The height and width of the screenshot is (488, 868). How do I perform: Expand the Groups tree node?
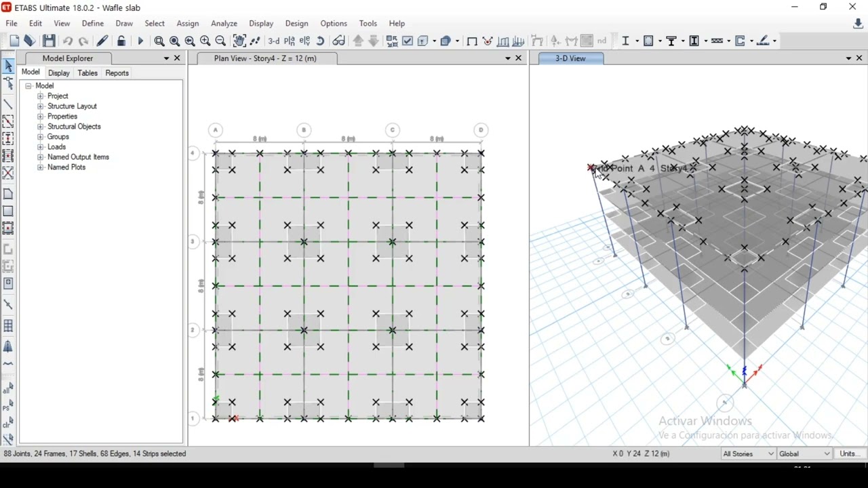pyautogui.click(x=41, y=137)
